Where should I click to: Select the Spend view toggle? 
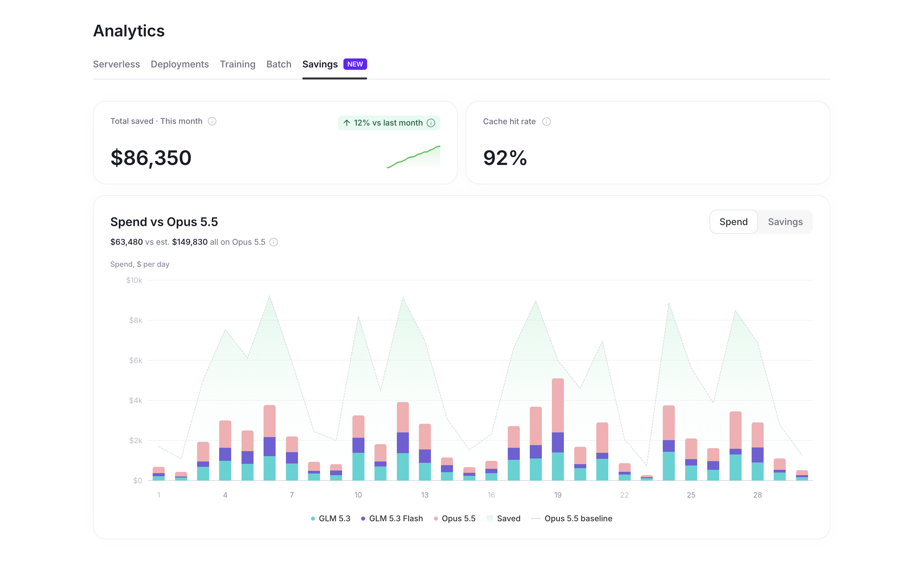coord(734,222)
